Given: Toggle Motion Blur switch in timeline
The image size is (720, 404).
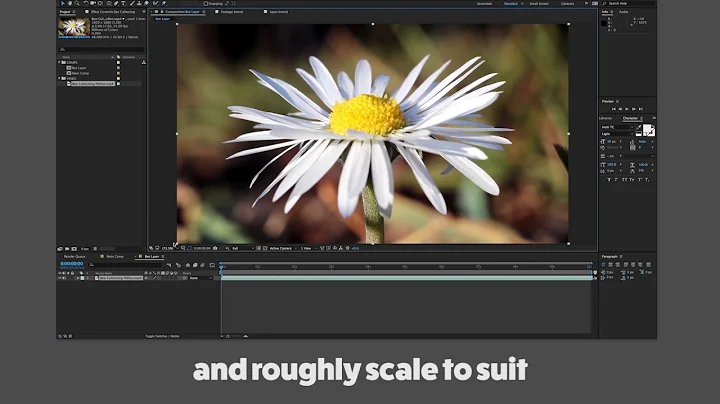Looking at the screenshot, I should click(202, 265).
